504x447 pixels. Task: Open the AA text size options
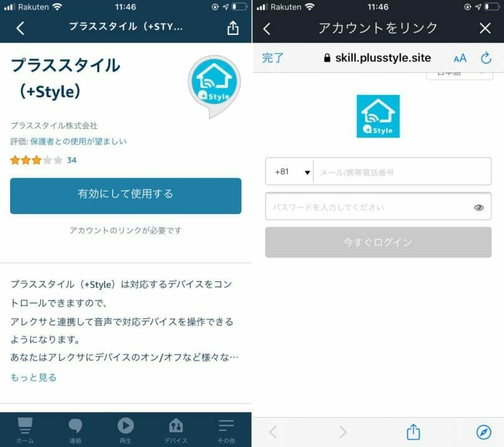pos(460,58)
